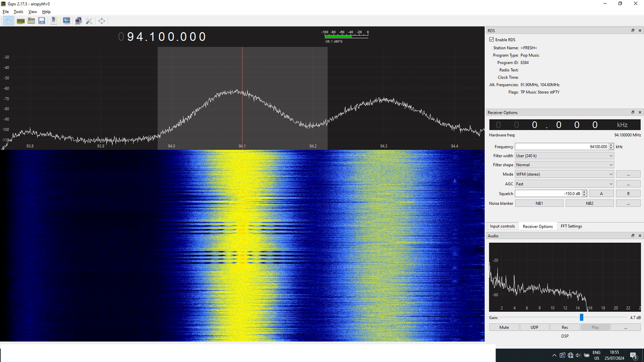Click the Frequency kHz input field
Viewport: 644px width, 362px height.
561,147
